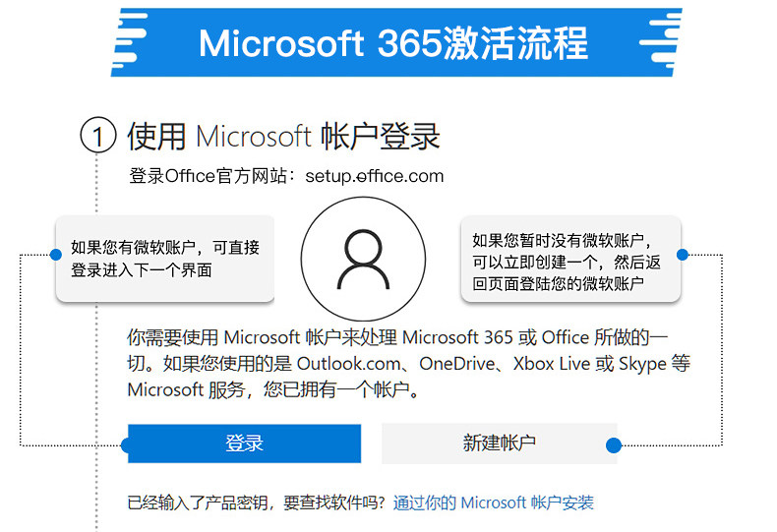Click the 新建帐户 create account button
The width and height of the screenshot is (777, 532).
tap(499, 443)
